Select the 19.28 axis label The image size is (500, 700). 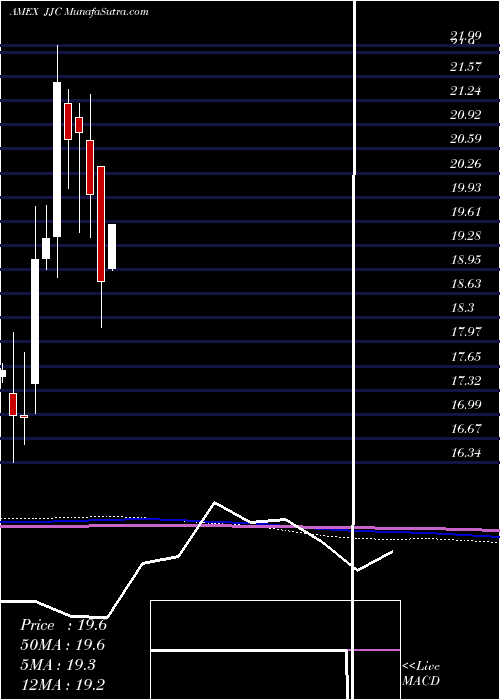[x=466, y=236]
